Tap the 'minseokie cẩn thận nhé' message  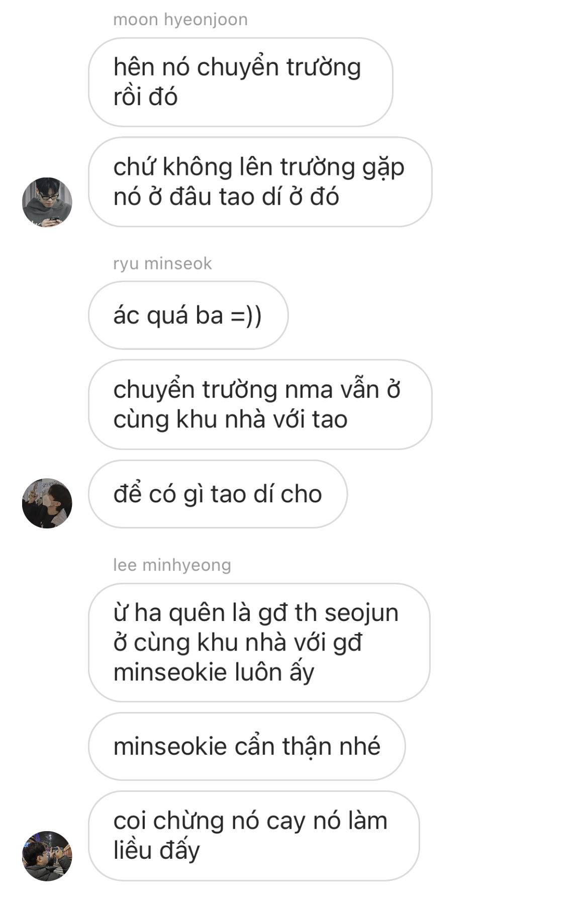click(247, 746)
